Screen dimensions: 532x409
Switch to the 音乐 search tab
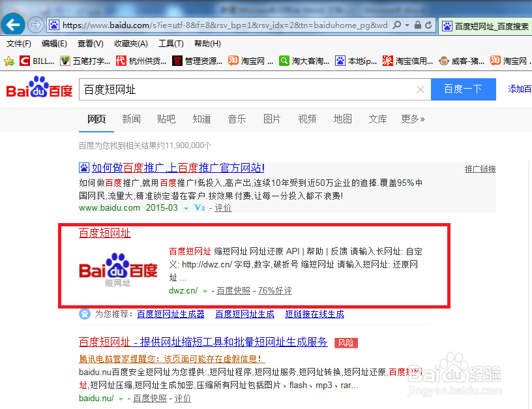point(237,119)
